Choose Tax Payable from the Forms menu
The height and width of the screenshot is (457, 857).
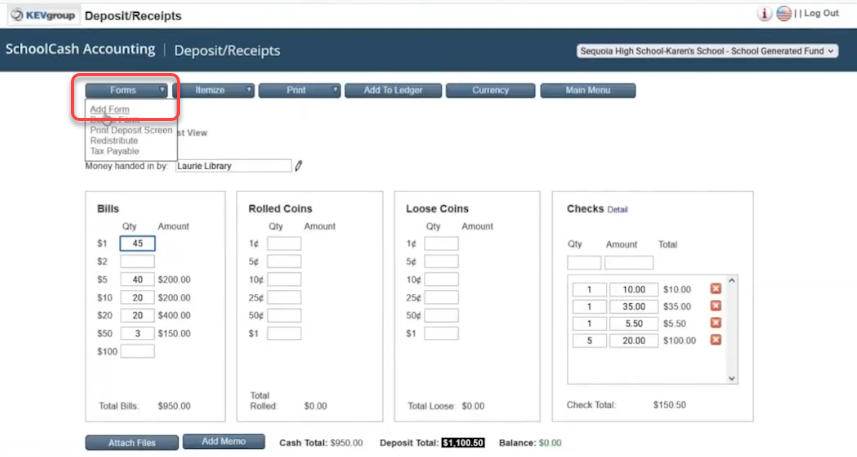[x=114, y=151]
